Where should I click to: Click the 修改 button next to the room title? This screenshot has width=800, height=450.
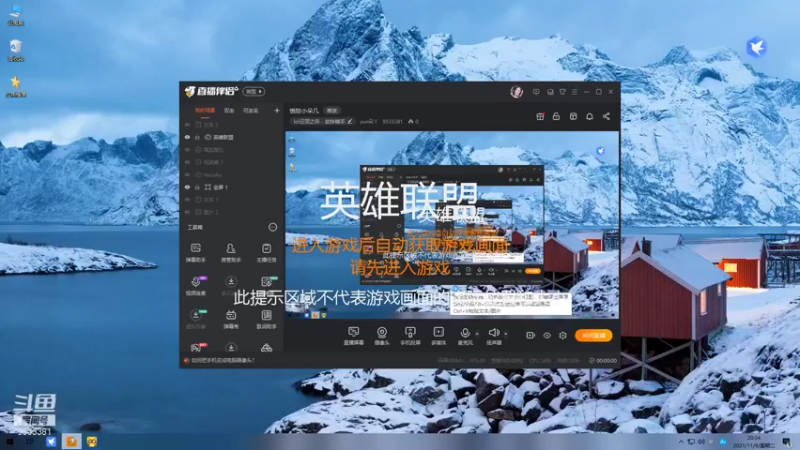pyautogui.click(x=332, y=110)
